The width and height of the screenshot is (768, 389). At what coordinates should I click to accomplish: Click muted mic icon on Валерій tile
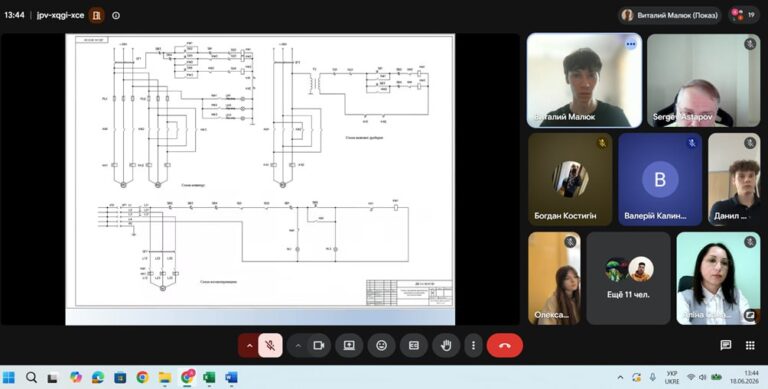tap(692, 143)
